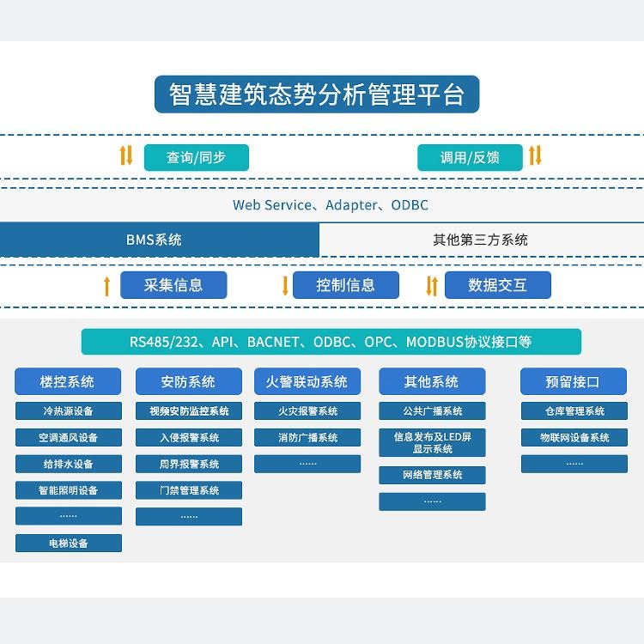Switch to 其他第三方系统 tab
The height and width of the screenshot is (644, 644).
coord(481,240)
